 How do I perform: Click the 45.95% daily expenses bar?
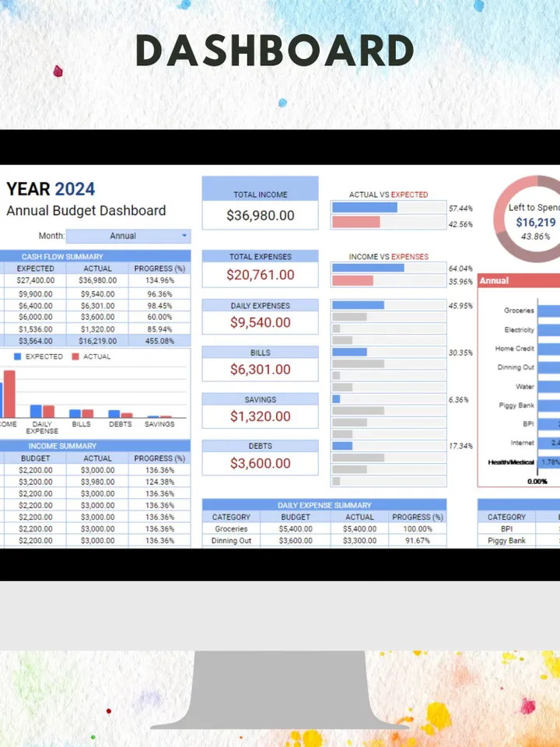click(x=358, y=305)
